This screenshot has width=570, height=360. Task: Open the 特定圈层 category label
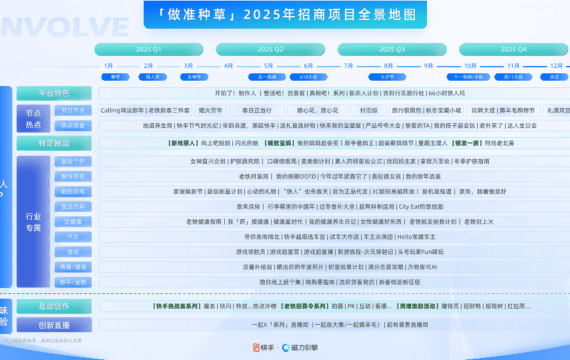tap(54, 143)
